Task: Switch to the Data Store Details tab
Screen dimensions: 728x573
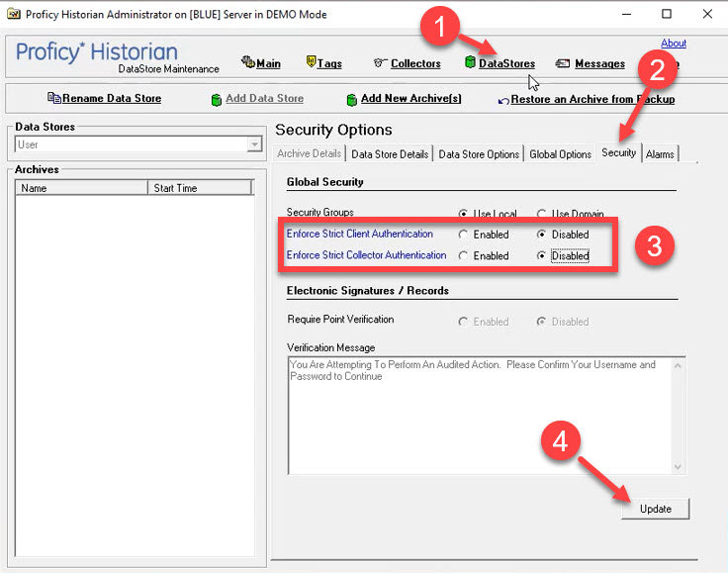Action: point(390,154)
